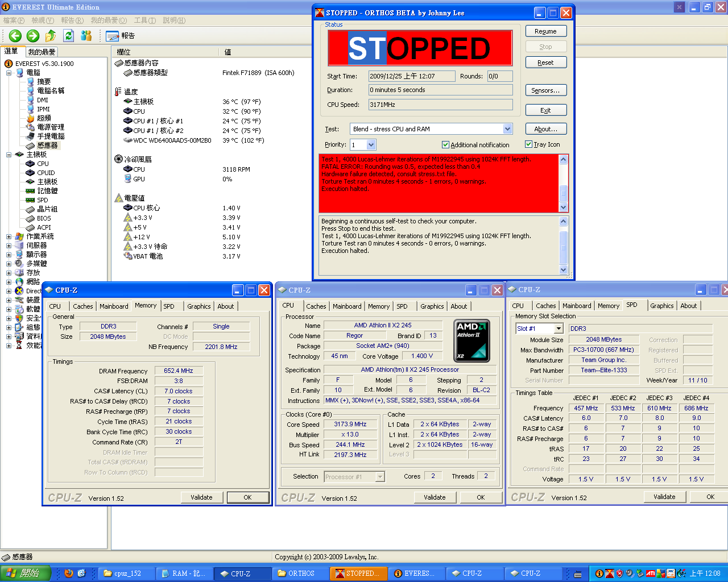Toggle the Additional notification checkbox
Screen dimensions: 728x582
tap(445, 145)
